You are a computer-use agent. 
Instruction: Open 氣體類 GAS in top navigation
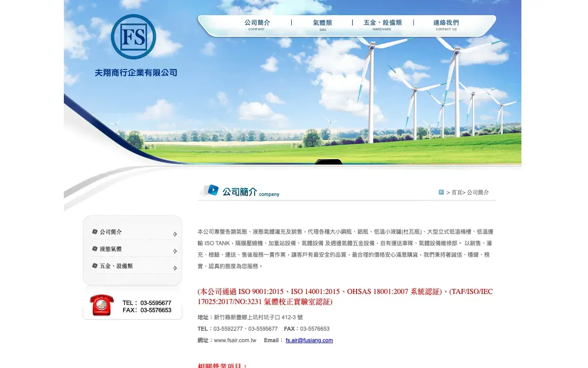click(x=322, y=25)
